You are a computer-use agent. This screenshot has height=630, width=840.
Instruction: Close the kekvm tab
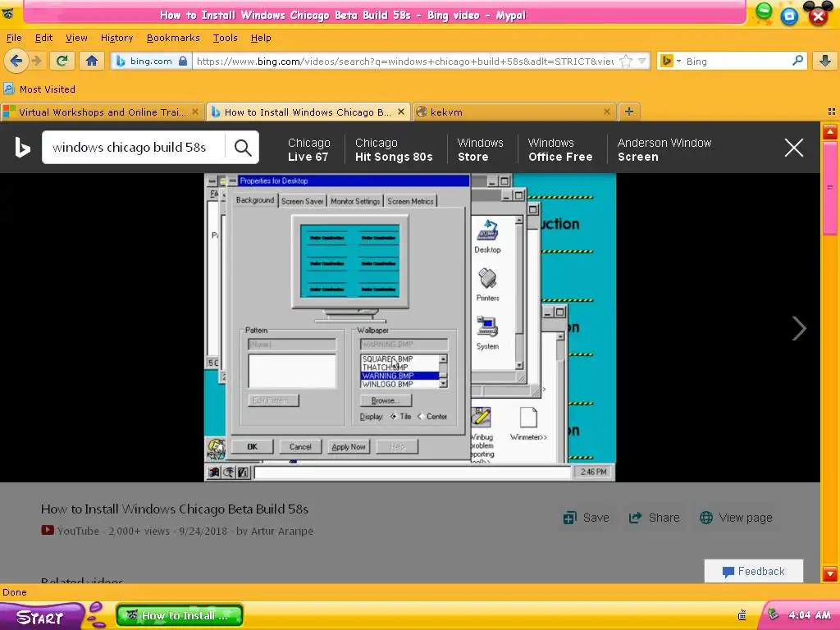(606, 112)
